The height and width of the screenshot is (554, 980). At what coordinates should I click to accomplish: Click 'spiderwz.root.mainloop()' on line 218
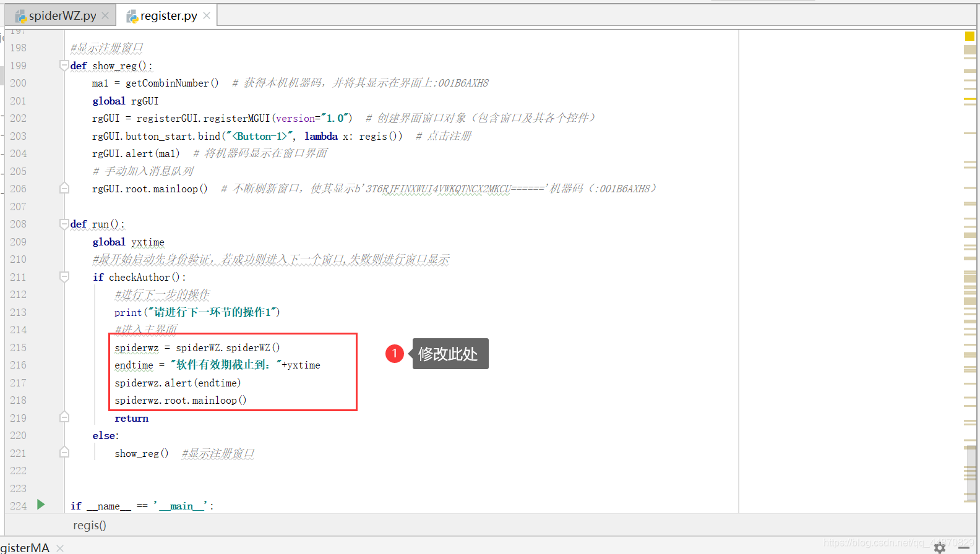[181, 400]
